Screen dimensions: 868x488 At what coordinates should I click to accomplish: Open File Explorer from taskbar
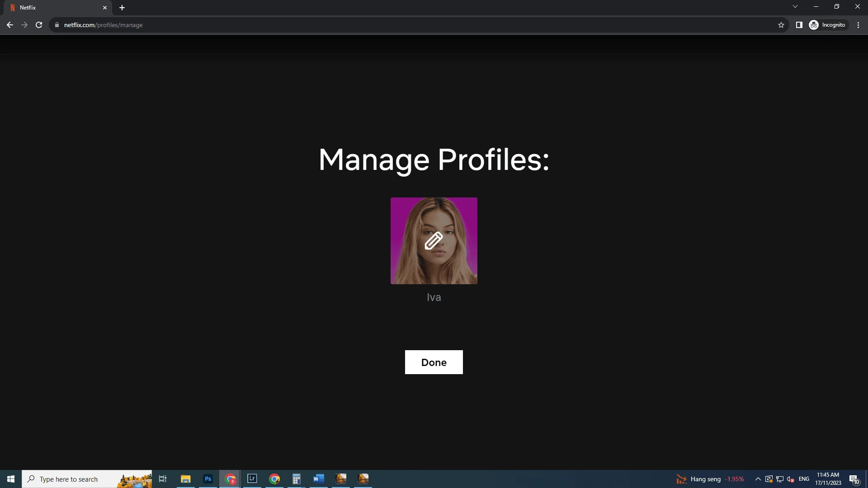(x=185, y=479)
